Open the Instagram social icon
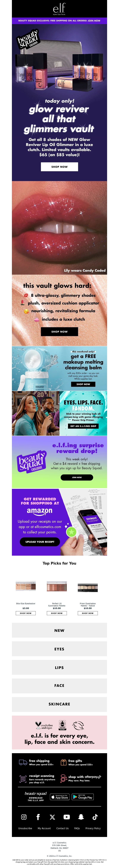The height and width of the screenshot is (868, 119). tap(24, 817)
